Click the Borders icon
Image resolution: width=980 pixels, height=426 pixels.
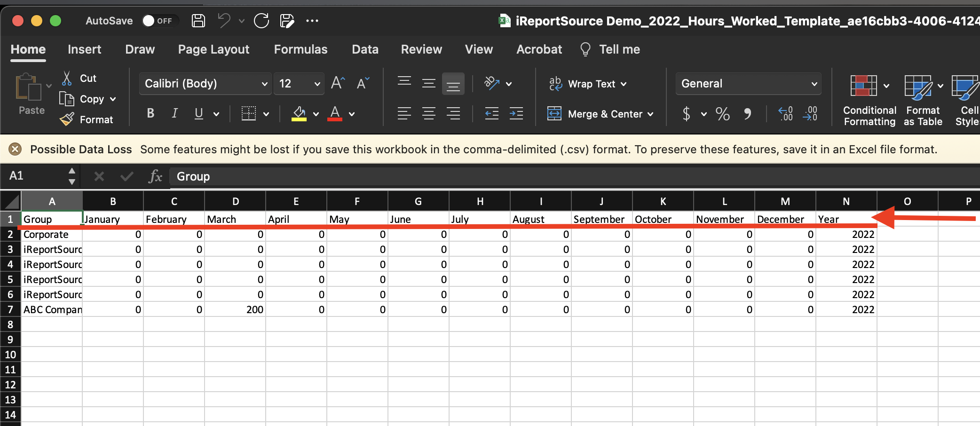249,113
